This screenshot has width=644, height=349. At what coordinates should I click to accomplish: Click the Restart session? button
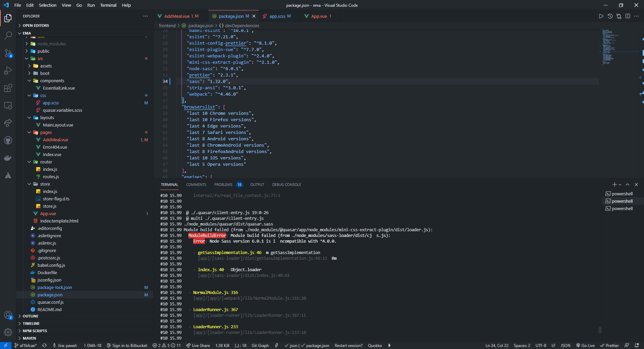(x=348, y=345)
